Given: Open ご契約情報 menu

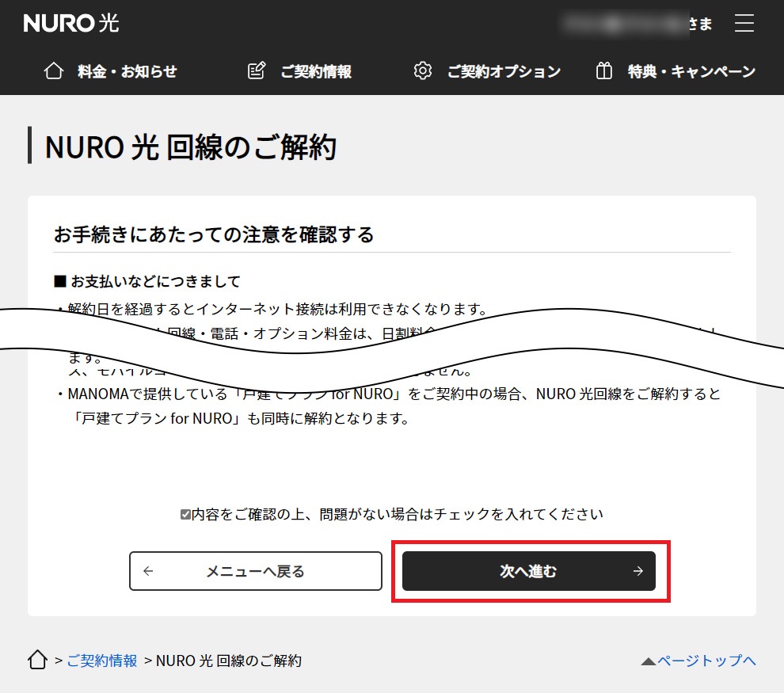Looking at the screenshot, I should tap(316, 71).
